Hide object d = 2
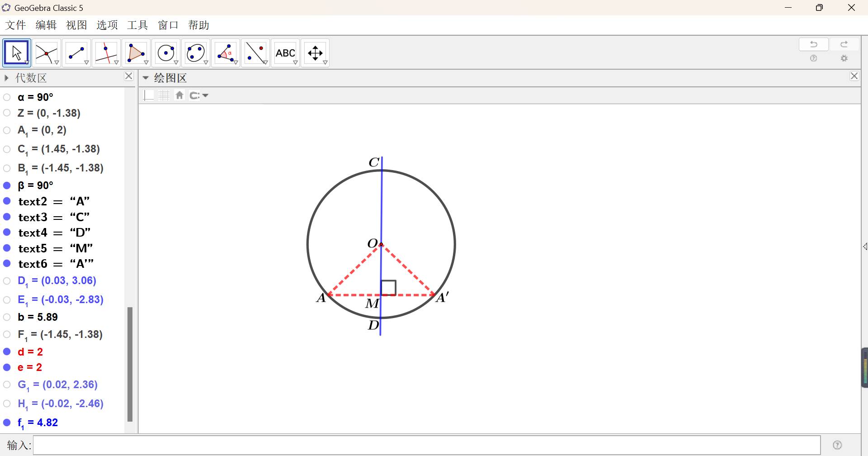This screenshot has width=868, height=456. click(x=7, y=352)
